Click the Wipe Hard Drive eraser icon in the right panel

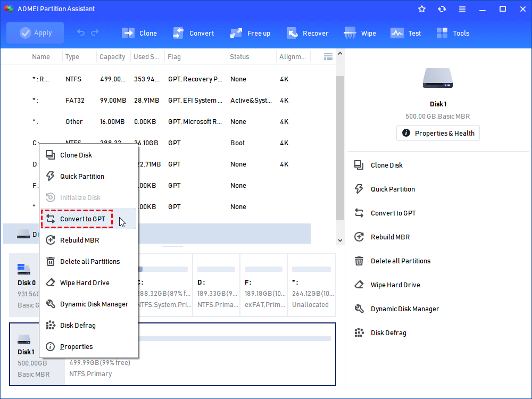pyautogui.click(x=359, y=285)
